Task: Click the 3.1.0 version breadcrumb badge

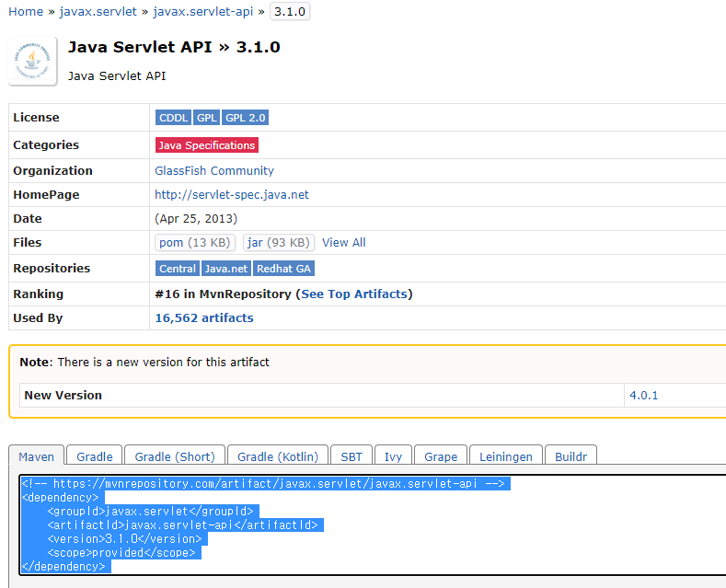Action: pos(290,12)
